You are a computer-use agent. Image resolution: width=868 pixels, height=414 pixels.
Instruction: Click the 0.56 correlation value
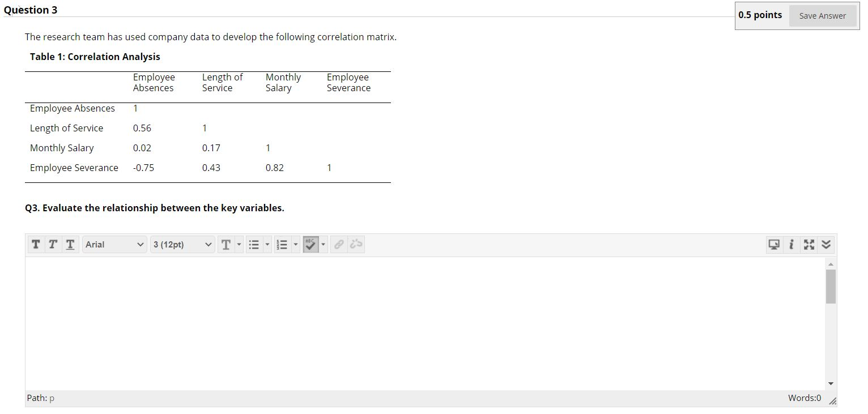tap(142, 128)
